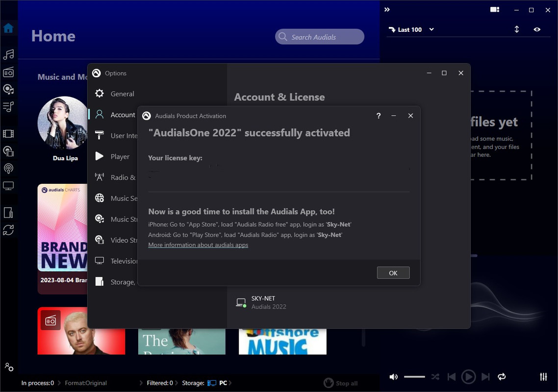Close the Audials Product Activation dialog
This screenshot has width=558, height=392.
[410, 116]
